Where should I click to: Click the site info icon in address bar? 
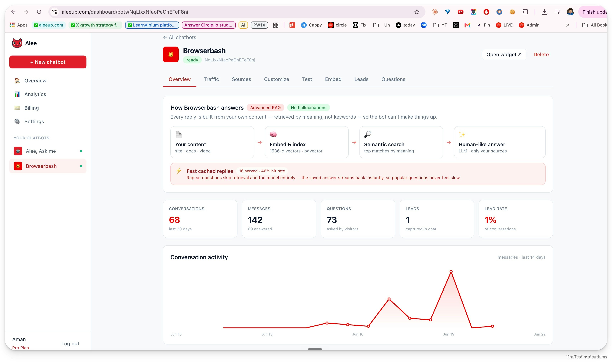coord(55,12)
